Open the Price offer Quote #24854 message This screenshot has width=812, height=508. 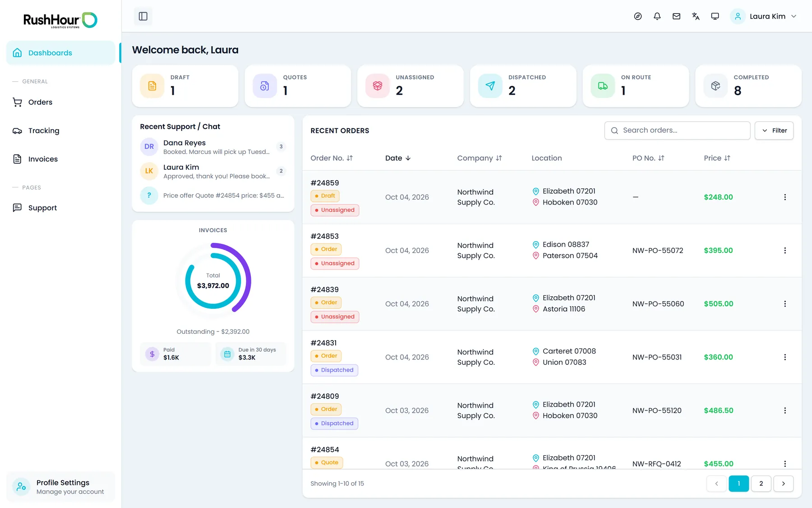pyautogui.click(x=213, y=196)
